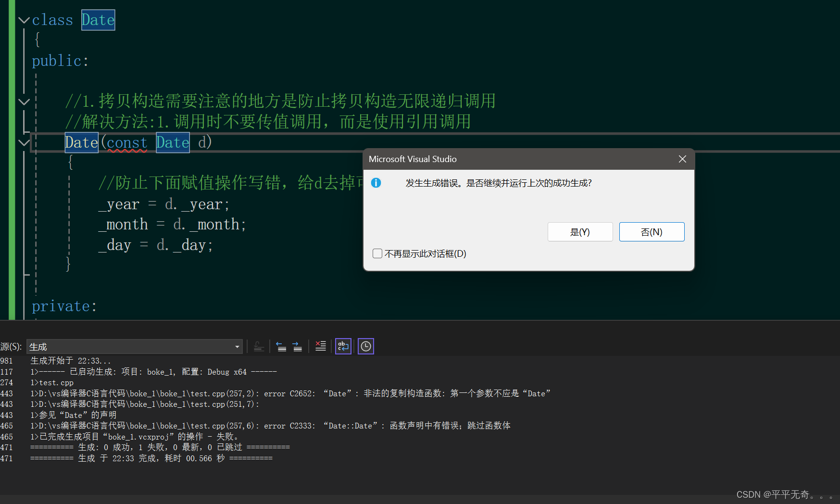Close the Microsoft Visual Studio dialog
Viewport: 840px width, 504px height.
(682, 159)
